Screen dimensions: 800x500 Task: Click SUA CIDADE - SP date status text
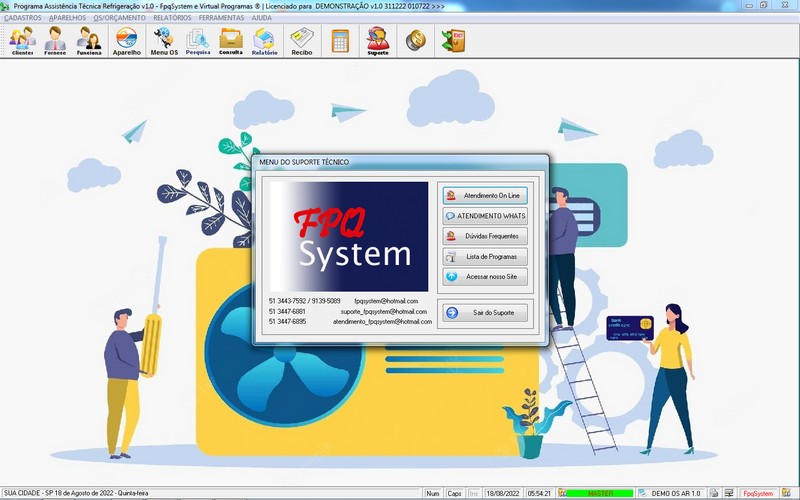76,493
